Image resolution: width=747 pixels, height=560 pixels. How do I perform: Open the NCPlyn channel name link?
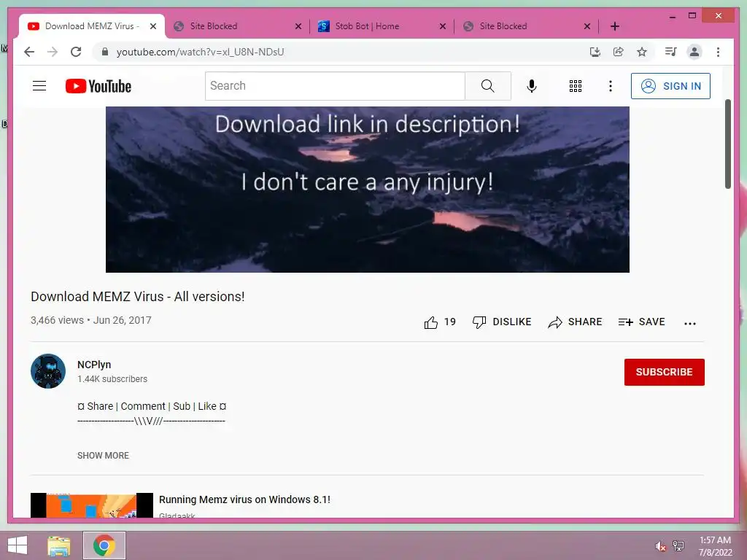click(x=94, y=365)
